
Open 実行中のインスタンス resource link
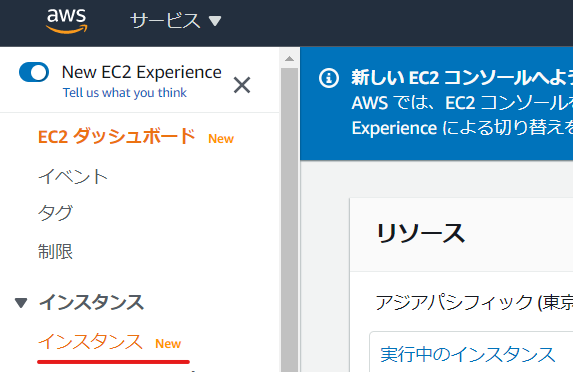pos(468,355)
